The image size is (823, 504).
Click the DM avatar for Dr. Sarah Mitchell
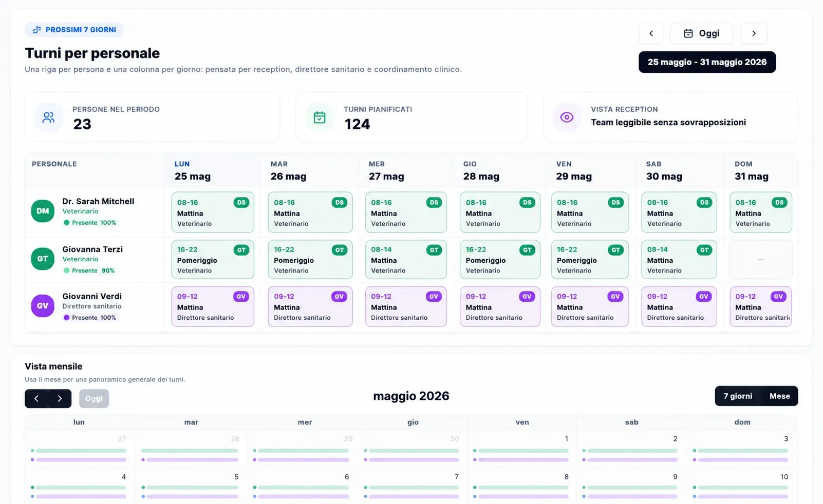(43, 211)
